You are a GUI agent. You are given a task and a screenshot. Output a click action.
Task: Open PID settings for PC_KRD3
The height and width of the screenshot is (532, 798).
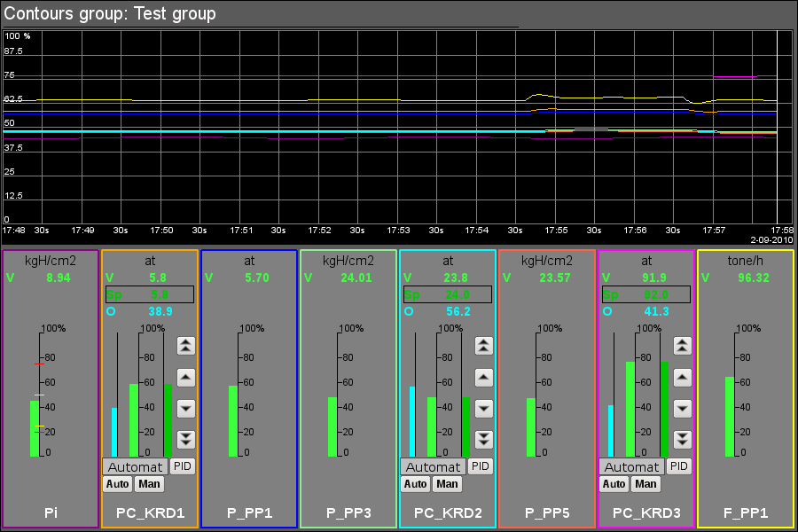click(x=678, y=466)
